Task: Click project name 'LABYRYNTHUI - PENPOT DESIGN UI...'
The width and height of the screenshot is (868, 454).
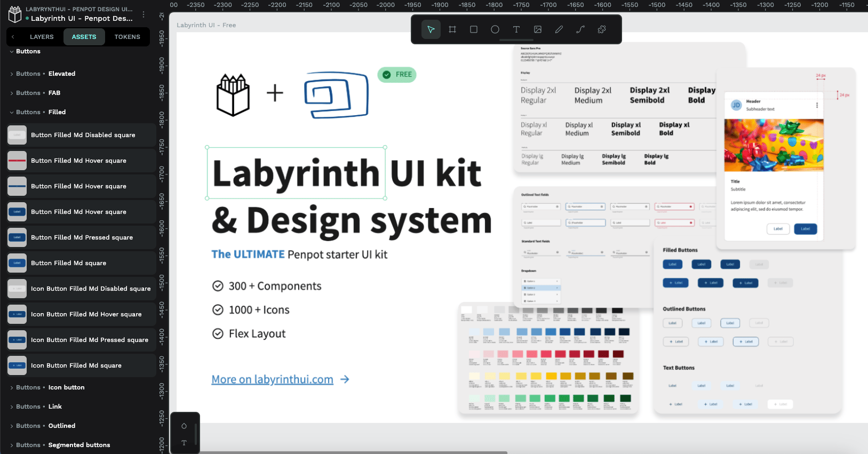Action: [79, 9]
